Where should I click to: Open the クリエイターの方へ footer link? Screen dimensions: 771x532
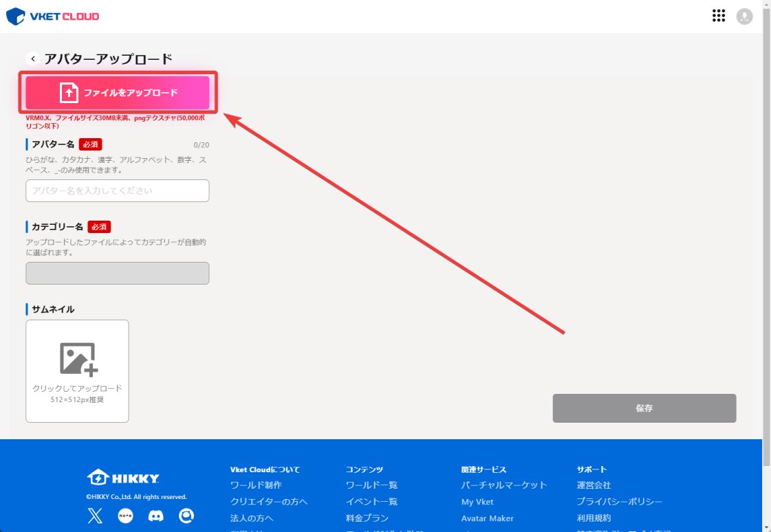(x=268, y=502)
